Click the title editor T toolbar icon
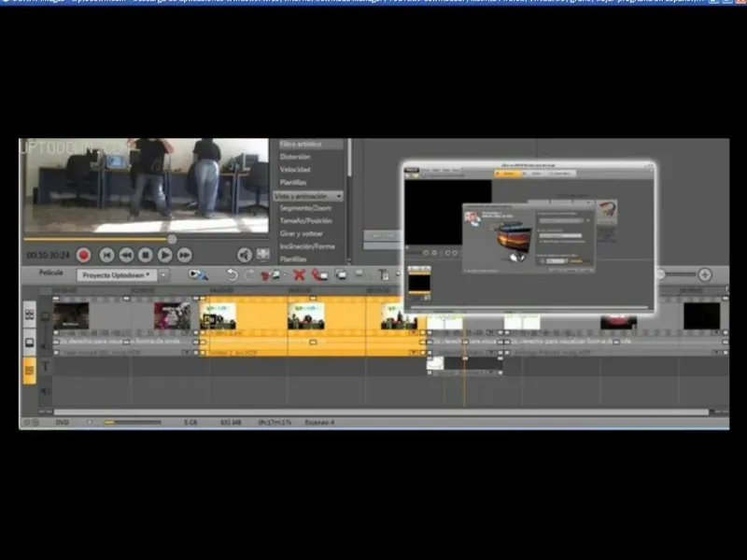The height and width of the screenshot is (560, 747). 383,274
